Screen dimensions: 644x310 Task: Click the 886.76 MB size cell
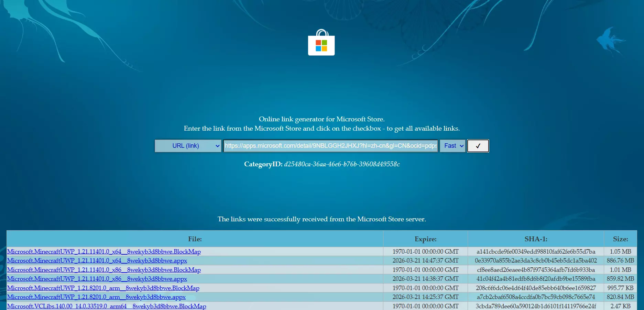[x=620, y=261]
